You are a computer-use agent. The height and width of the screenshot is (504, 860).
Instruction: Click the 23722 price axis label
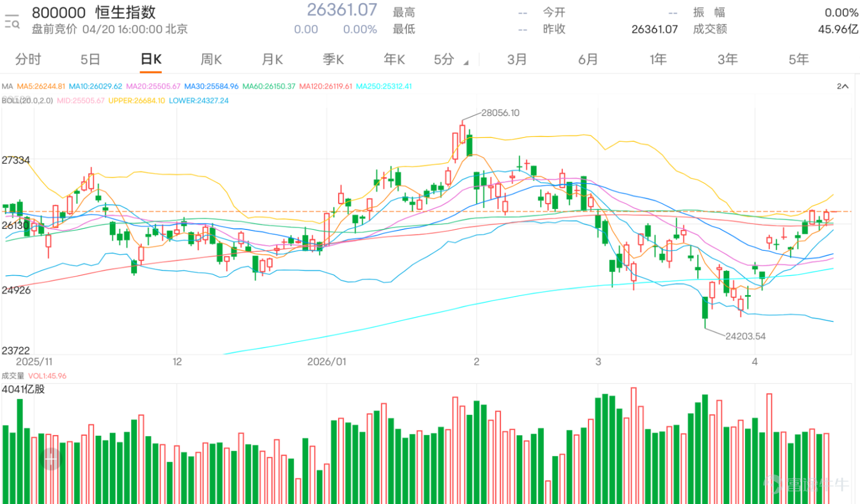tap(16, 350)
